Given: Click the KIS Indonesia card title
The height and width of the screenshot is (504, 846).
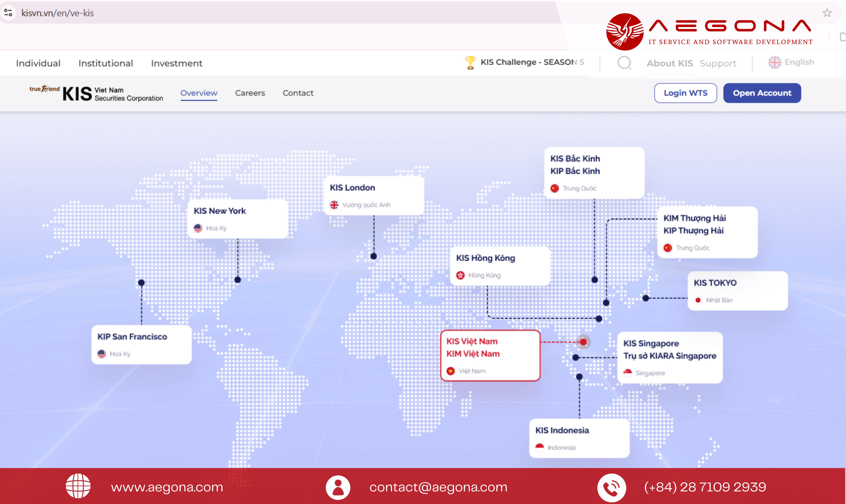Looking at the screenshot, I should (x=562, y=431).
